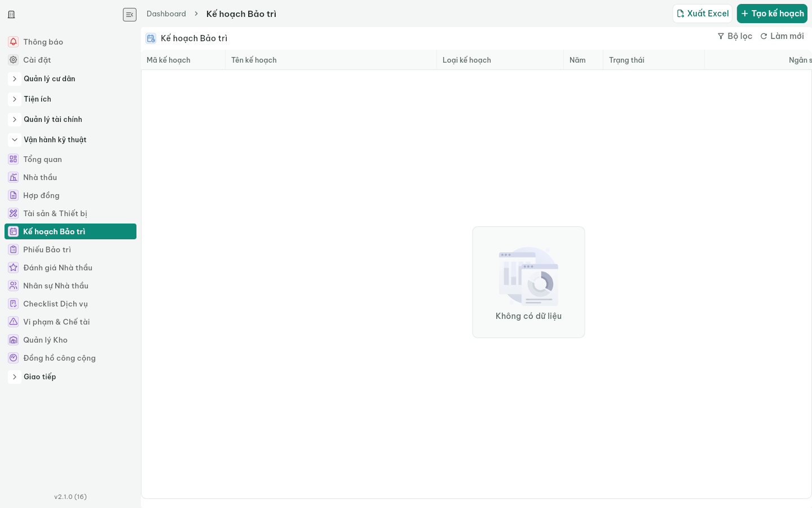Click Vi phạm & Chế tài warning icon
The image size is (812, 508).
click(14, 322)
